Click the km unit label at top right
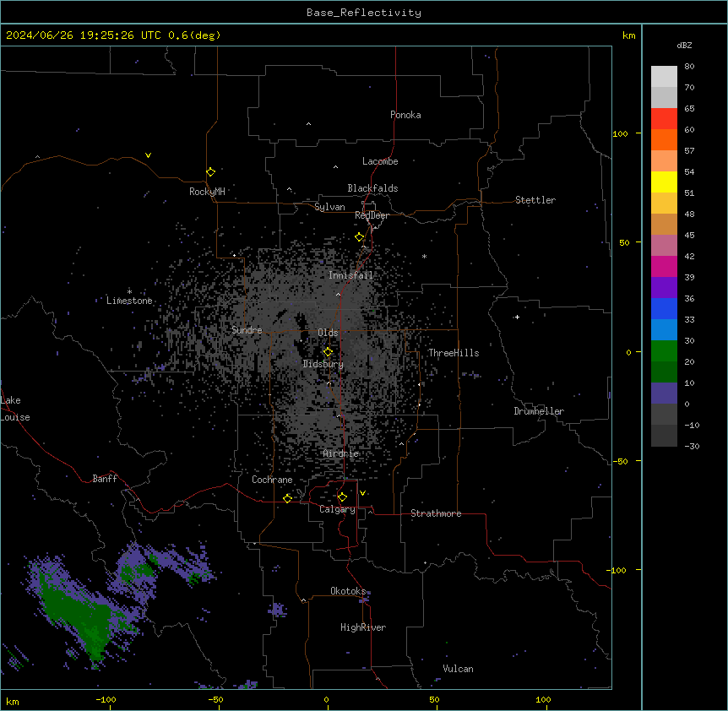728x711 pixels. (x=628, y=35)
